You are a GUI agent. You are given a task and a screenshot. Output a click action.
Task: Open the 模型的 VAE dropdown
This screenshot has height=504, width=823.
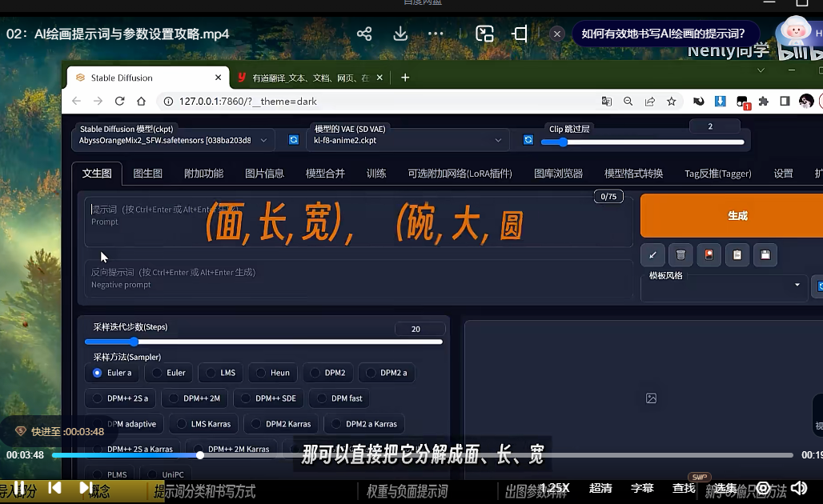[407, 140]
